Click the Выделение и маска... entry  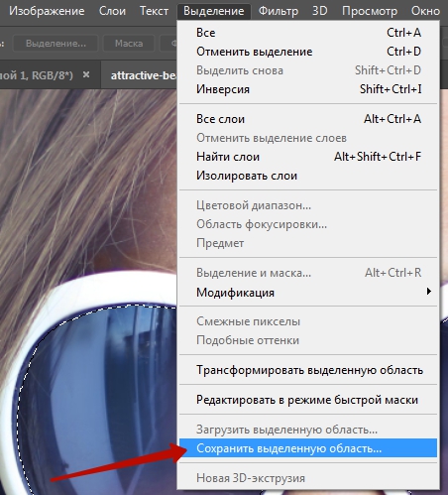click(x=308, y=273)
